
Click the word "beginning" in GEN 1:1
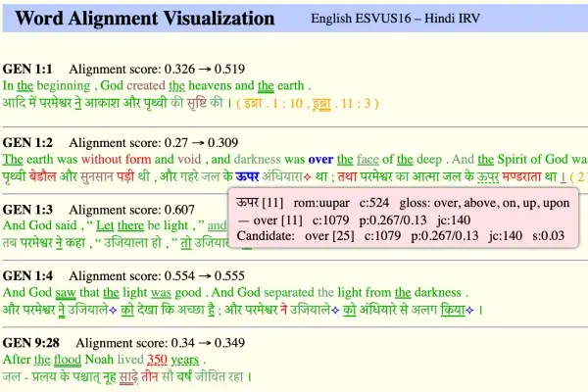click(64, 86)
